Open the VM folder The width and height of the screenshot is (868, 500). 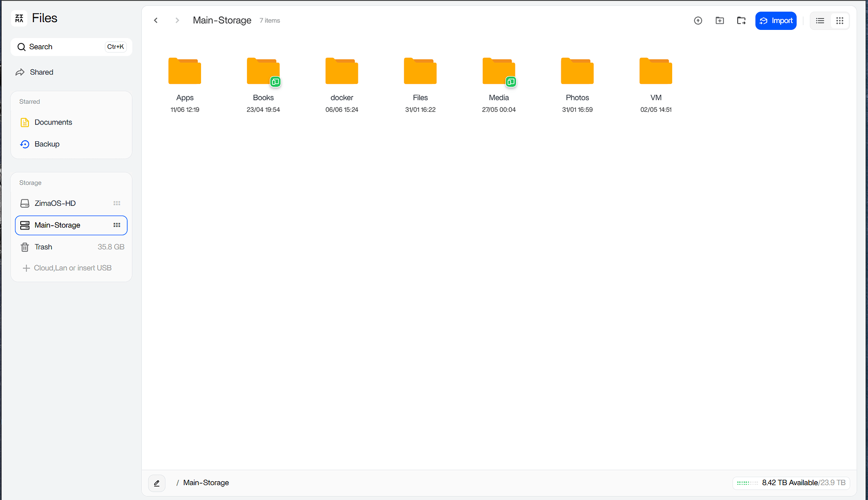pyautogui.click(x=656, y=71)
